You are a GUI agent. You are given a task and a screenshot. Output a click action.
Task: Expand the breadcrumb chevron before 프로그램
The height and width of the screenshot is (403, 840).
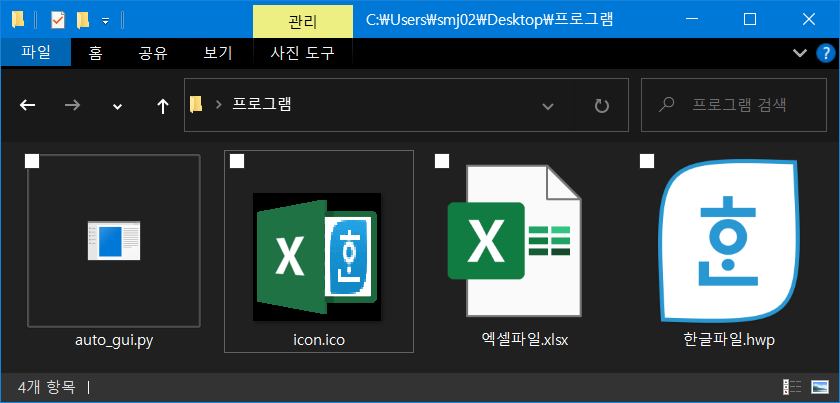[x=218, y=105]
